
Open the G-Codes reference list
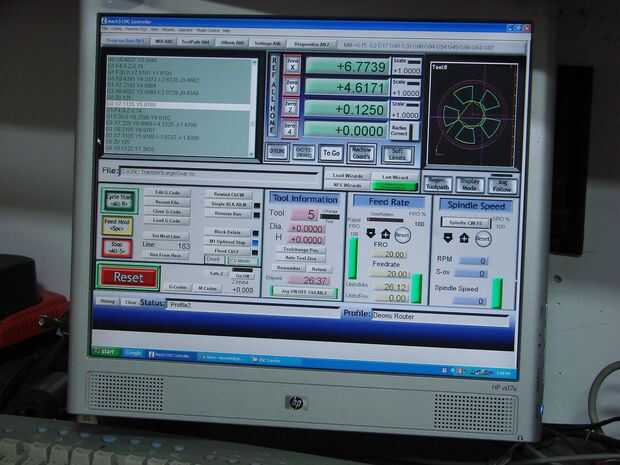pos(177,287)
